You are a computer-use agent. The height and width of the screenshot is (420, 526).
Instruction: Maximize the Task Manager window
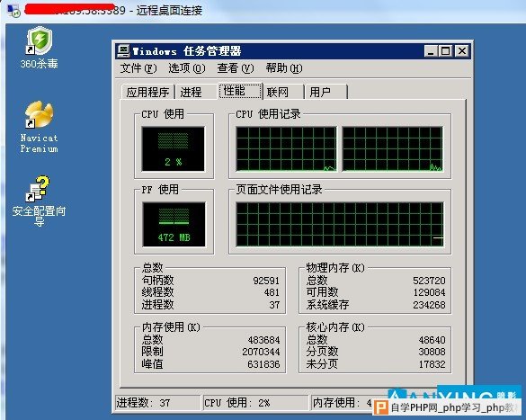pos(446,51)
